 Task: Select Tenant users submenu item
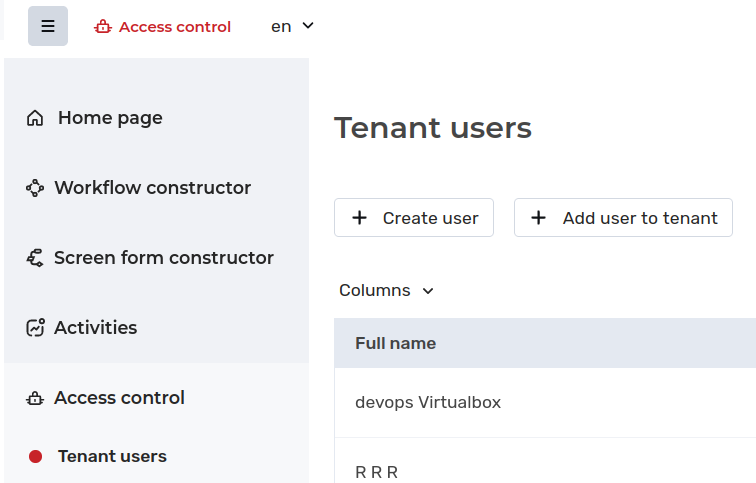(112, 456)
